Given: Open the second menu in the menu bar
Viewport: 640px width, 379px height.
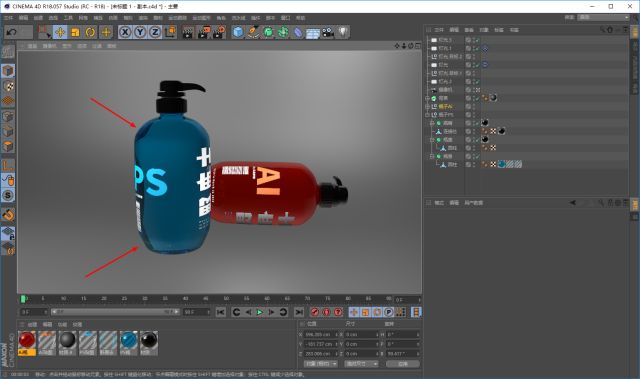Looking at the screenshot, I should pos(23,18).
